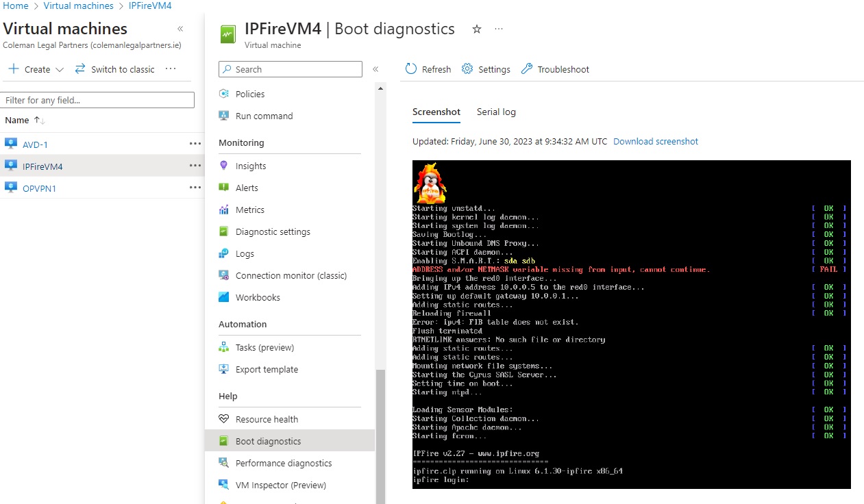Sort the list by Name column

click(25, 121)
